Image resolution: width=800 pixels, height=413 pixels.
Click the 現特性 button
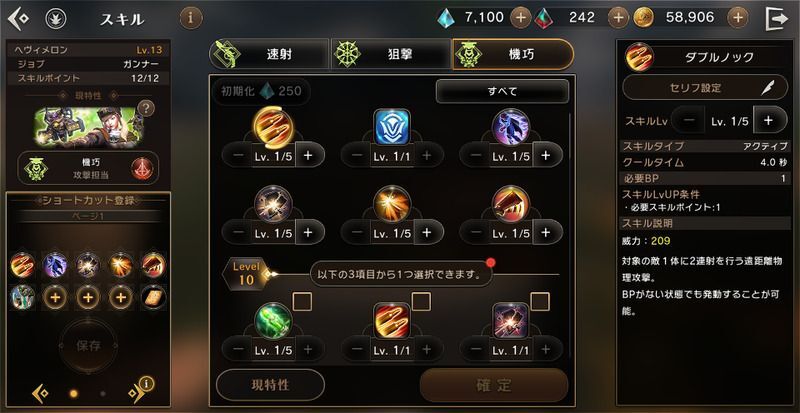click(270, 385)
